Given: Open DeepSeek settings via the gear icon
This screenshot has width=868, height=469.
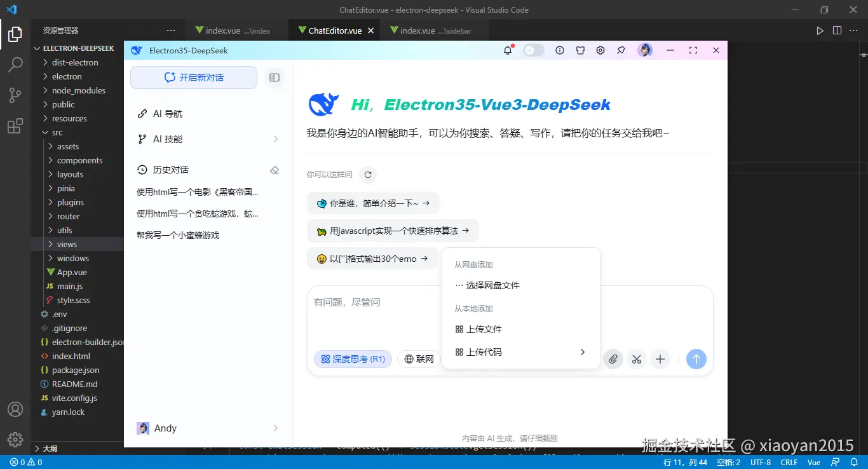Looking at the screenshot, I should [x=600, y=50].
